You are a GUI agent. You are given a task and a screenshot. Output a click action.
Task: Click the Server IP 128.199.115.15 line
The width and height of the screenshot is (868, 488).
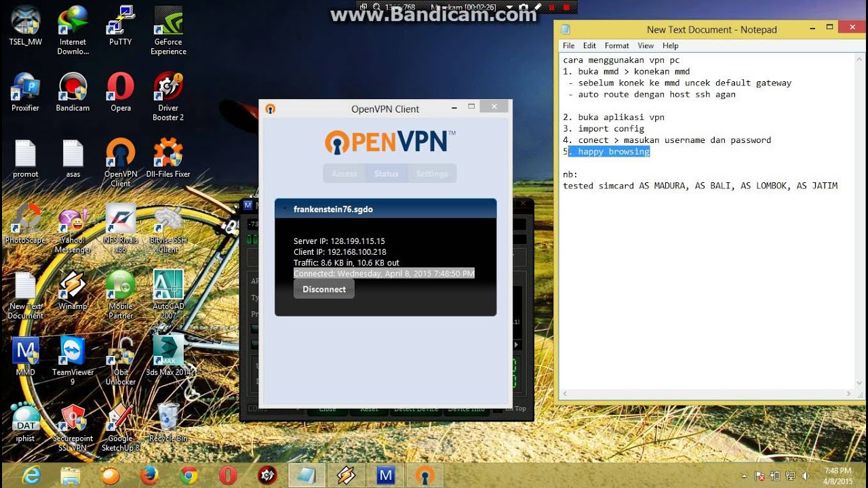coord(339,241)
